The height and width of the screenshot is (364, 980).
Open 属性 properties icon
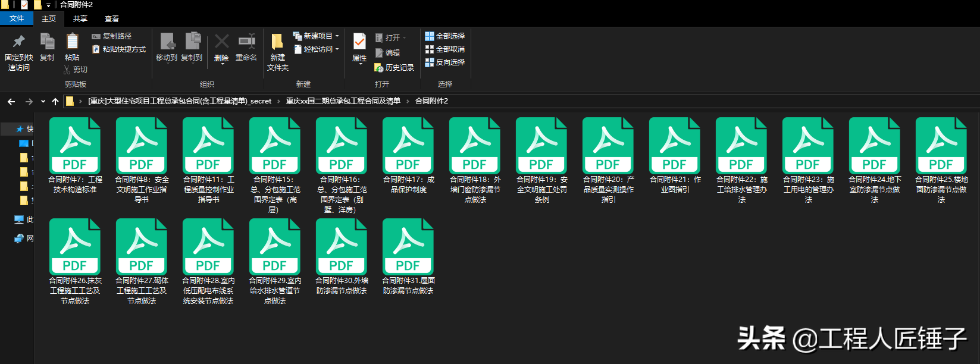coord(359,42)
